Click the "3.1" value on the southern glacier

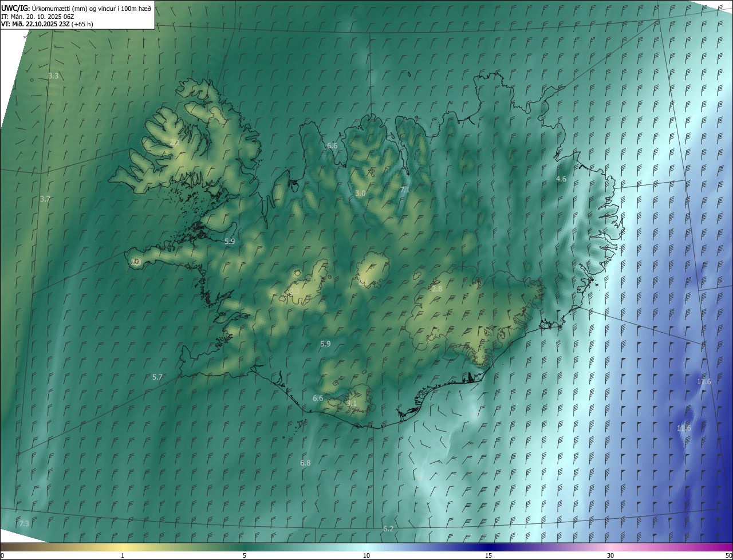coord(352,404)
